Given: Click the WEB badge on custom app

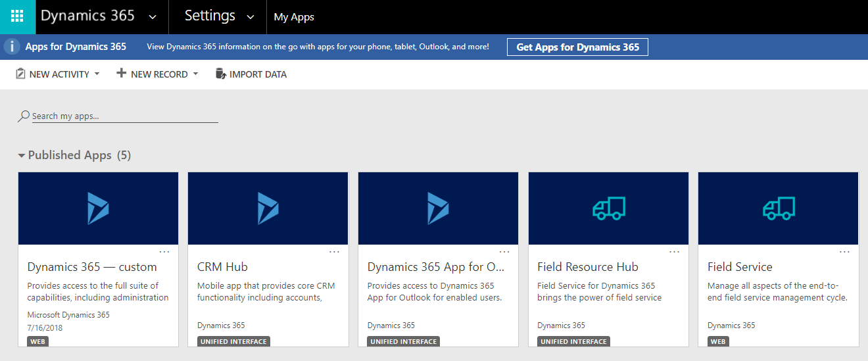Looking at the screenshot, I should (x=38, y=342).
